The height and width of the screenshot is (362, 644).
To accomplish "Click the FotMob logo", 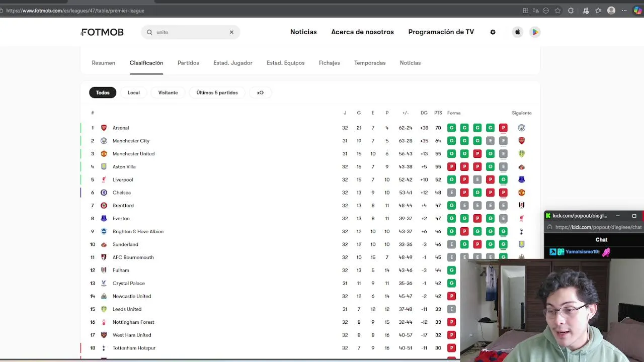I will 102,32.
